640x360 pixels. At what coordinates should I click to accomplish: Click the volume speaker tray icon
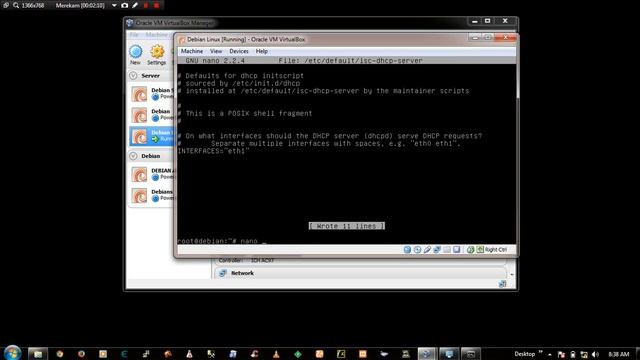tap(595, 354)
